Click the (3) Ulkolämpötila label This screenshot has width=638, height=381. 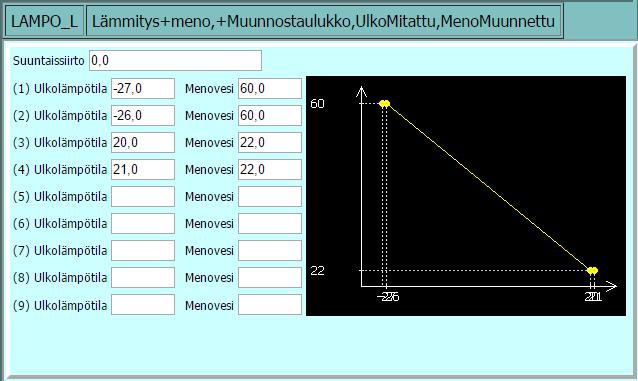(60, 143)
